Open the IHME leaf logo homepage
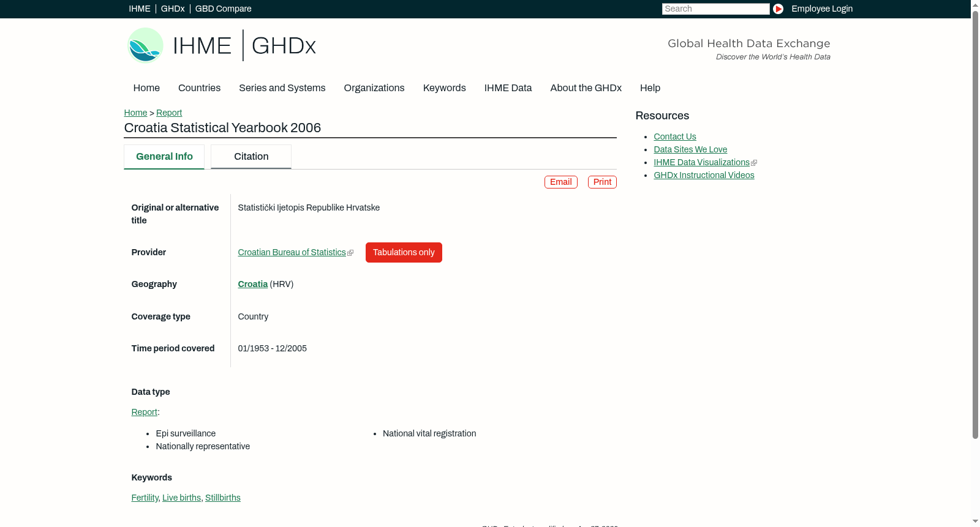Image resolution: width=980 pixels, height=527 pixels. pyautogui.click(x=145, y=45)
